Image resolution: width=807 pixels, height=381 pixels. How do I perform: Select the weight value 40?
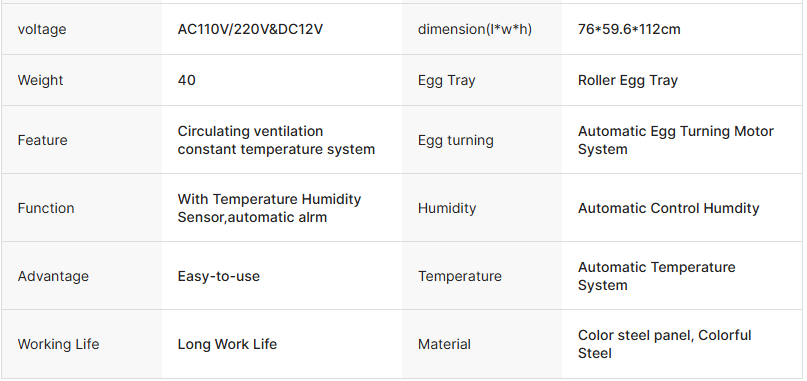tap(186, 80)
